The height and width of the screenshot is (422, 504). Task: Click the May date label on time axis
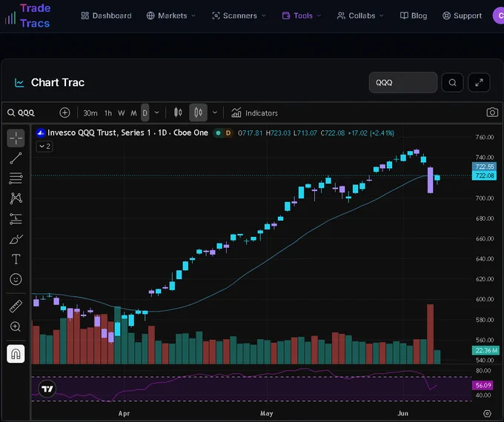click(267, 413)
